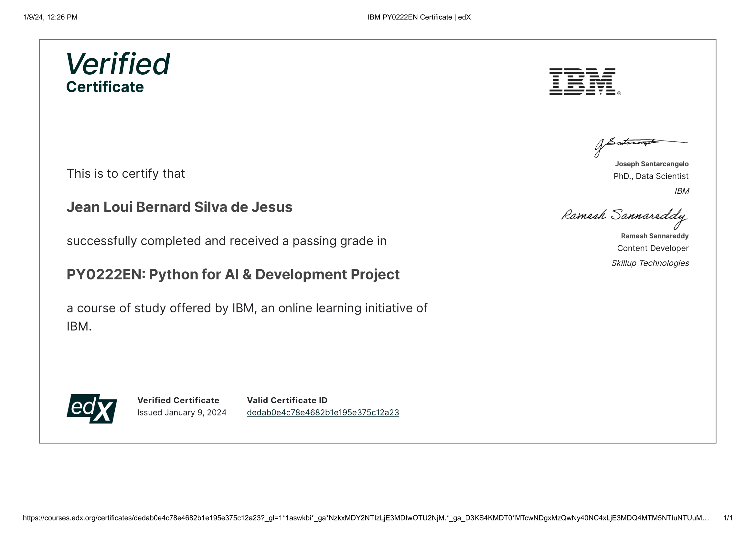Click the Joseph Santarcangelo signature image
756x534 pixels.
coord(641,147)
